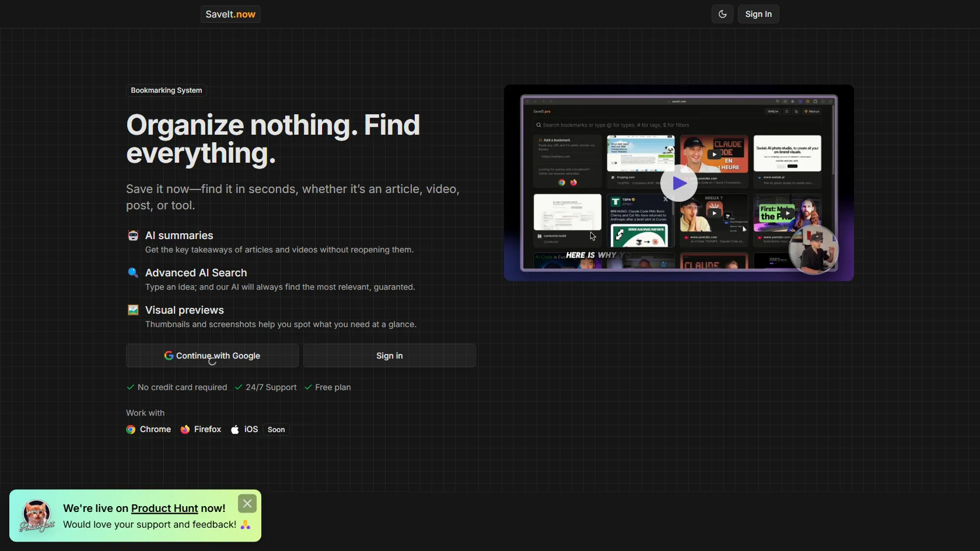Click the checkmark beside 24/7 Support
This screenshot has height=551, width=980.
pyautogui.click(x=238, y=387)
